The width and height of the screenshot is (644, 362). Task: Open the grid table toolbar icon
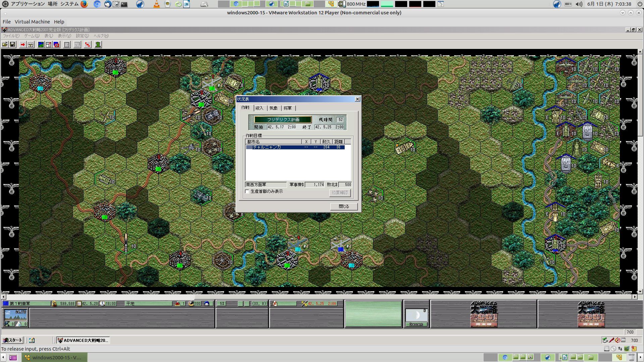(67, 45)
